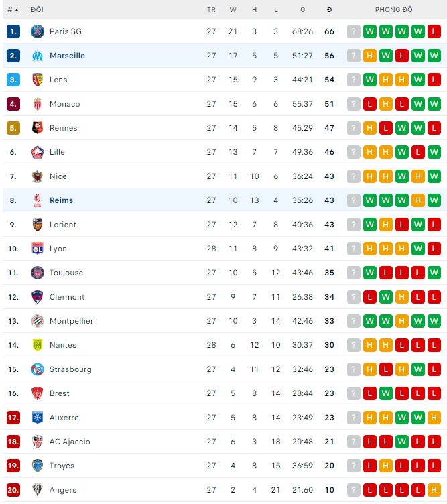Sort standings by the Đ points header

pyautogui.click(x=329, y=10)
